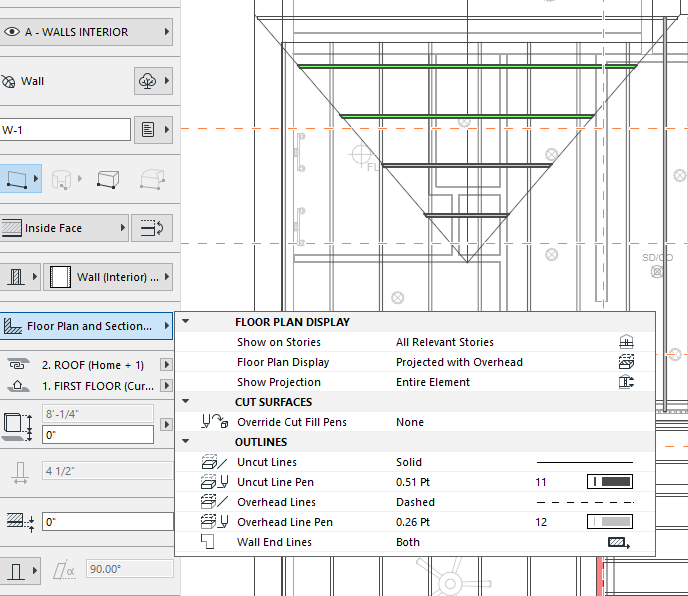Click the Uncut Line Pen color swatch
The width and height of the screenshot is (688, 596).
612,482
